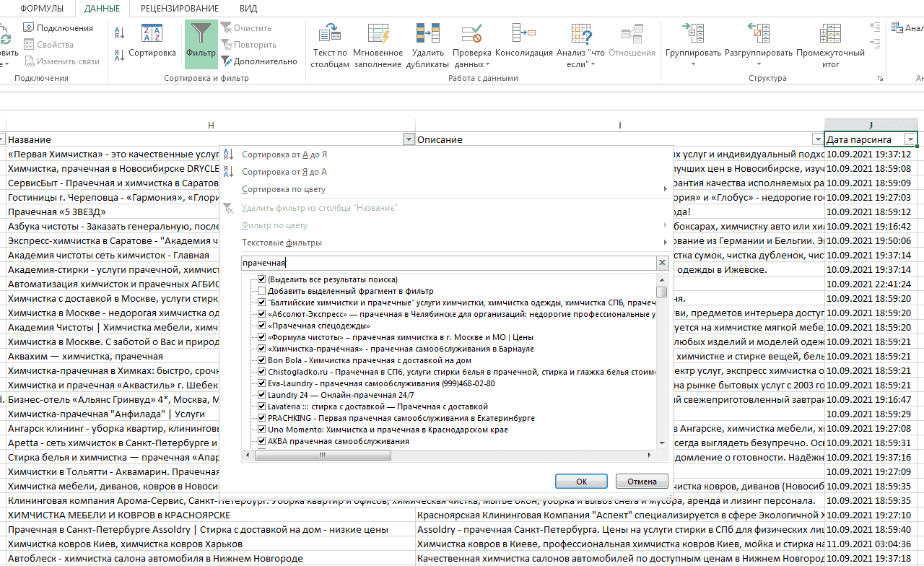Sort ascending with the A-Z ribbon icon
Screen dimensions: 924x566
point(120,32)
